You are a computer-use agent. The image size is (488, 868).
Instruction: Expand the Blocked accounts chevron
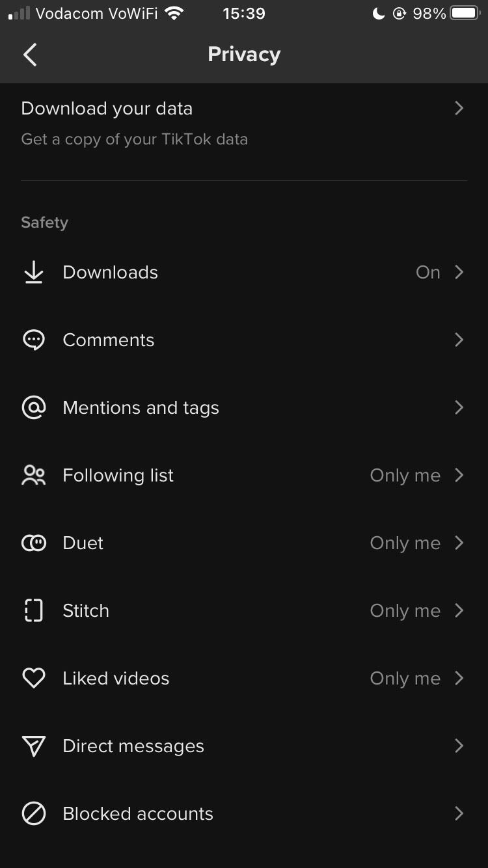459,814
